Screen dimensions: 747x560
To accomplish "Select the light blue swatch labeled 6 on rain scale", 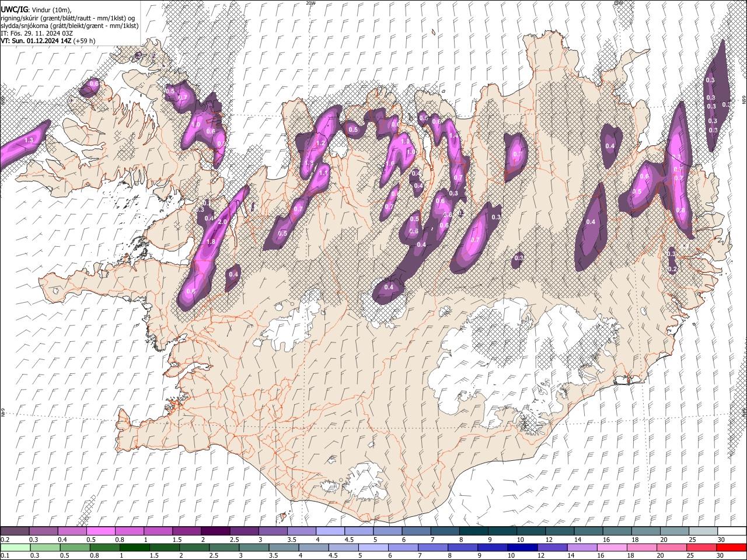I will pos(403,547).
